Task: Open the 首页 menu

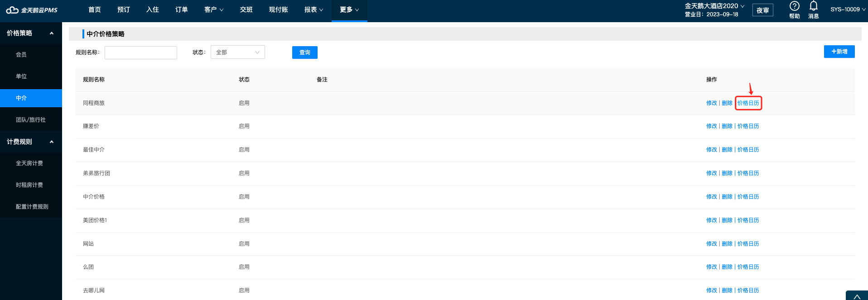Action: tap(95, 10)
